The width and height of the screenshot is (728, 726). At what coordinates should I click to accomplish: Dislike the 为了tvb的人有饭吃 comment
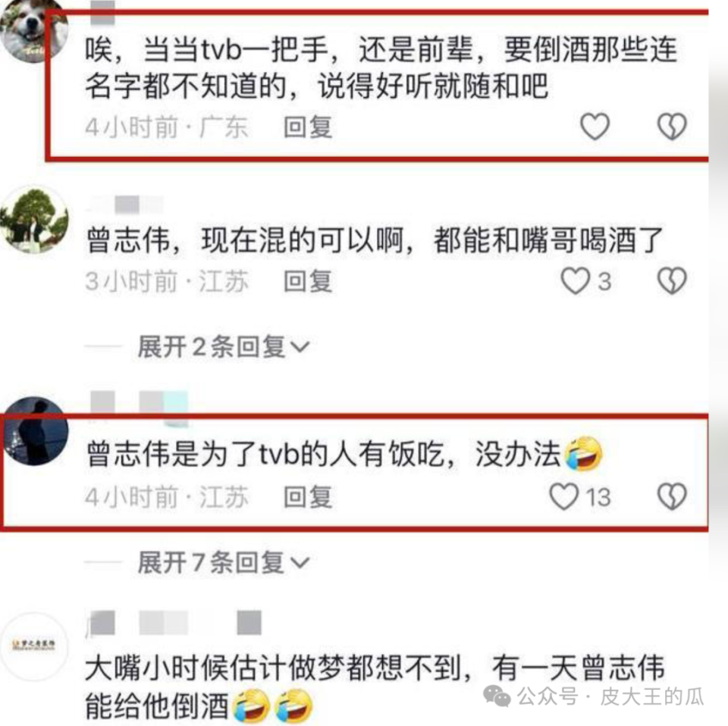pos(672,496)
